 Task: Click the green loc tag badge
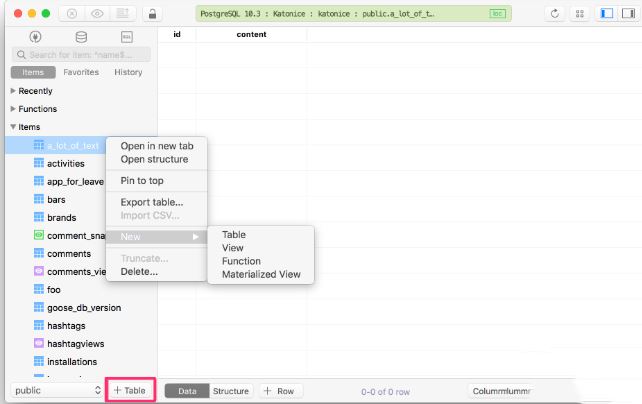click(497, 14)
